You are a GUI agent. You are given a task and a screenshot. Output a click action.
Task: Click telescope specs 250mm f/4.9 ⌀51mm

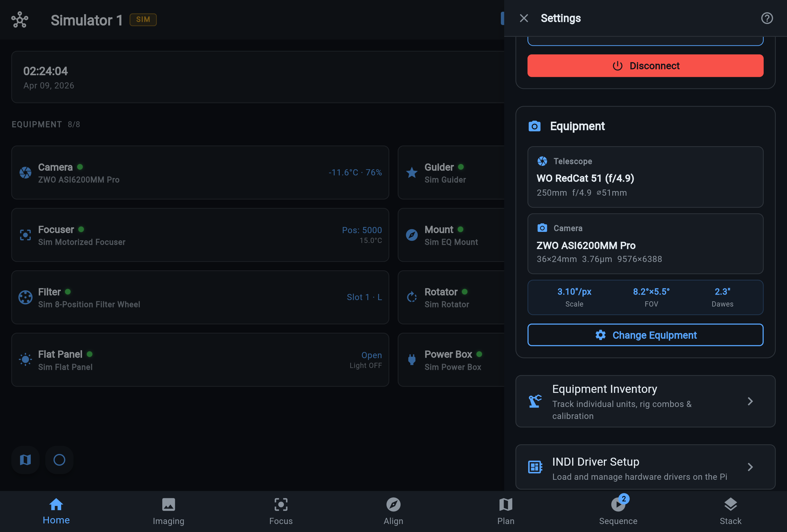click(x=582, y=193)
